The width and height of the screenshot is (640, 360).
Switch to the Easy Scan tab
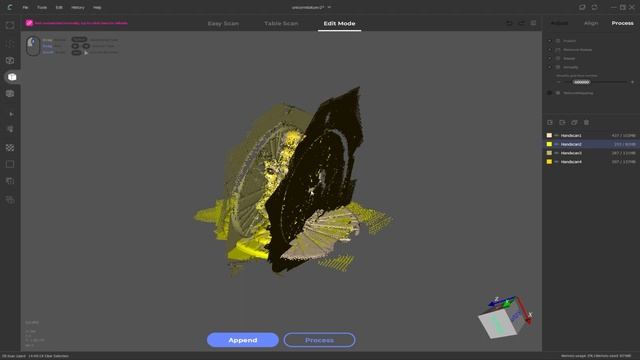223,23
